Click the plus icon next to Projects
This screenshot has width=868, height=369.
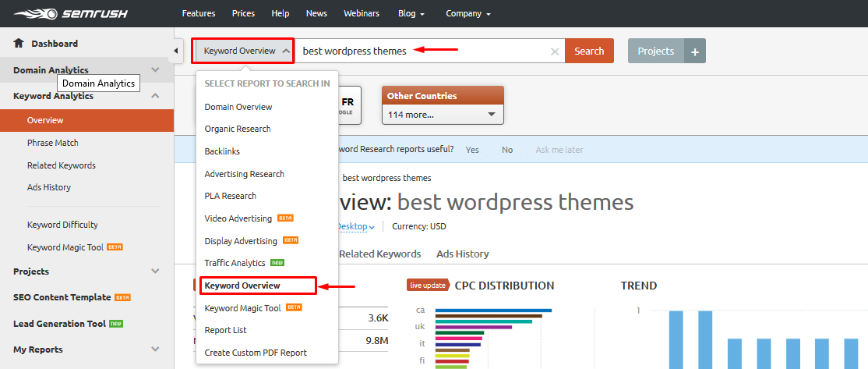click(x=695, y=51)
